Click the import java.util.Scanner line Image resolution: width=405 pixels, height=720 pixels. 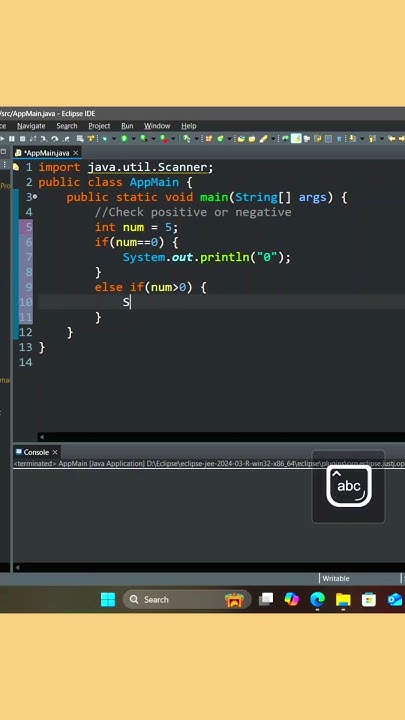(126, 168)
